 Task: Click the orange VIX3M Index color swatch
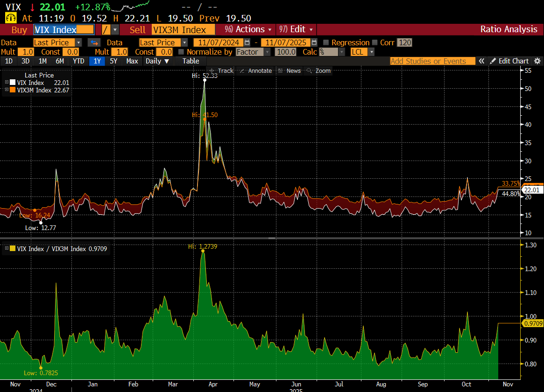[13, 90]
